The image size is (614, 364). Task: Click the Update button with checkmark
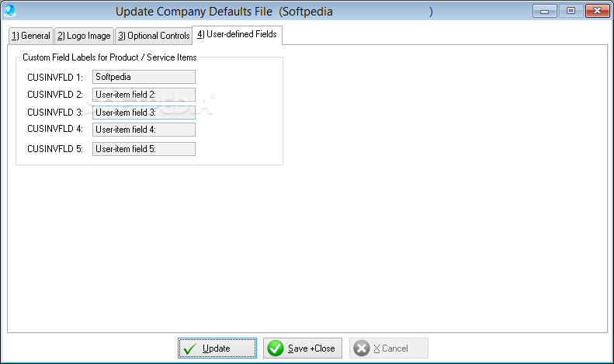[217, 348]
